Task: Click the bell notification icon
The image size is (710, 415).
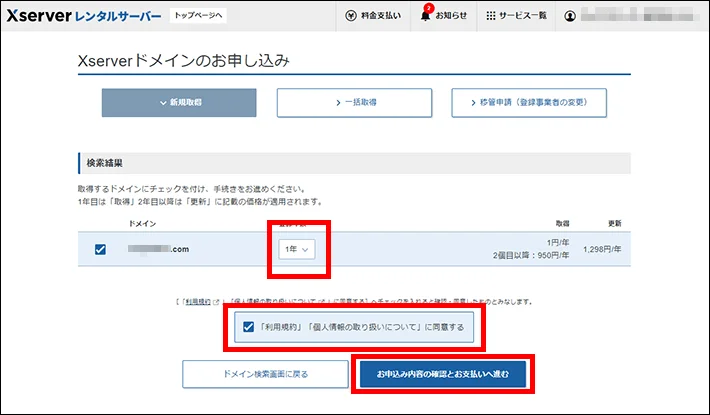Action: (x=425, y=16)
